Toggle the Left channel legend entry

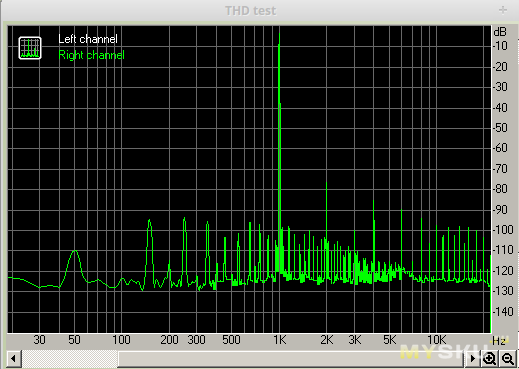(x=88, y=39)
